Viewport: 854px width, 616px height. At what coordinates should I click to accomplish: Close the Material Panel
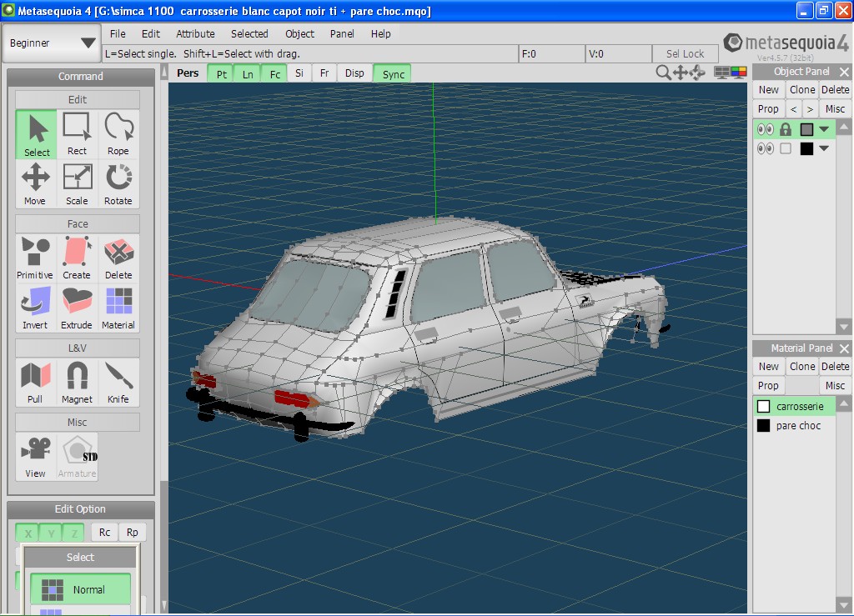click(x=844, y=348)
